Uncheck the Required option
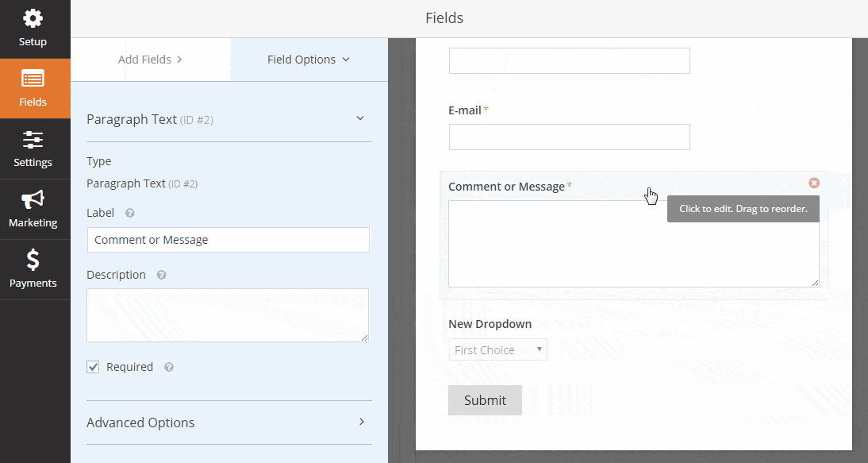868x463 pixels. coord(93,366)
